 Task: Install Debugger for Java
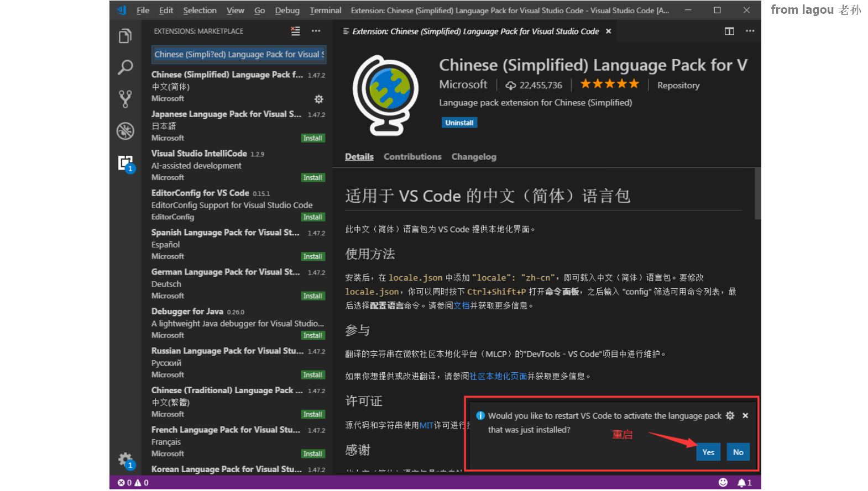(313, 335)
